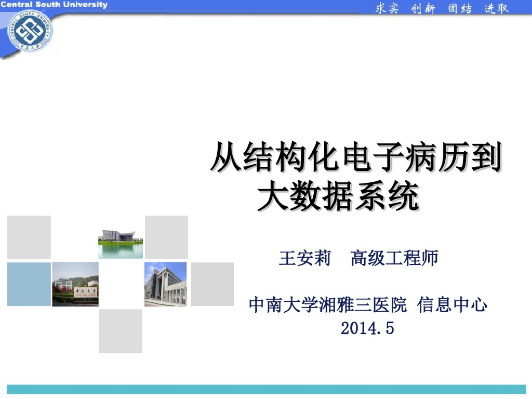Click the 团结 motto text in the header
Screen dimensions: 532x399
pos(460,7)
